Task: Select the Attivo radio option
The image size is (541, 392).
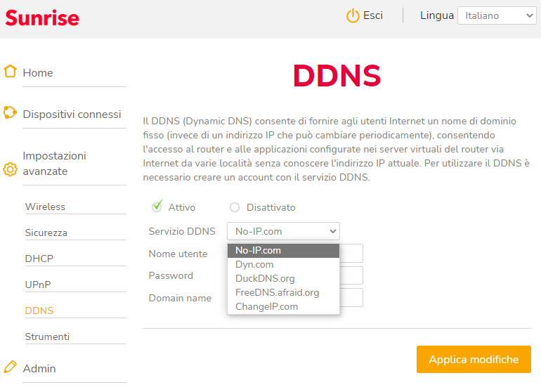Action: [157, 207]
